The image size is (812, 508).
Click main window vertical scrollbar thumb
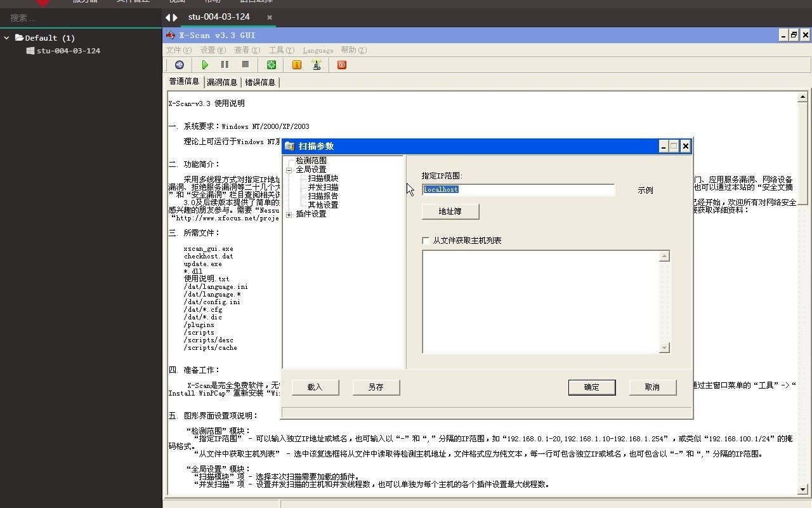pos(802,153)
